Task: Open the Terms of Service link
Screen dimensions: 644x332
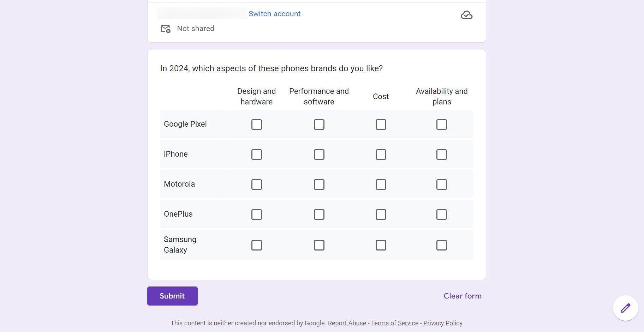Action: click(x=394, y=323)
